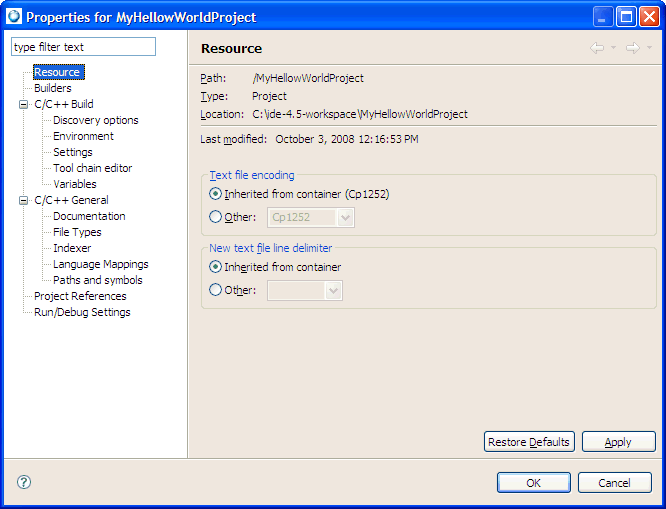Select Inherited from container (Cp1252) encoding

[216, 194]
